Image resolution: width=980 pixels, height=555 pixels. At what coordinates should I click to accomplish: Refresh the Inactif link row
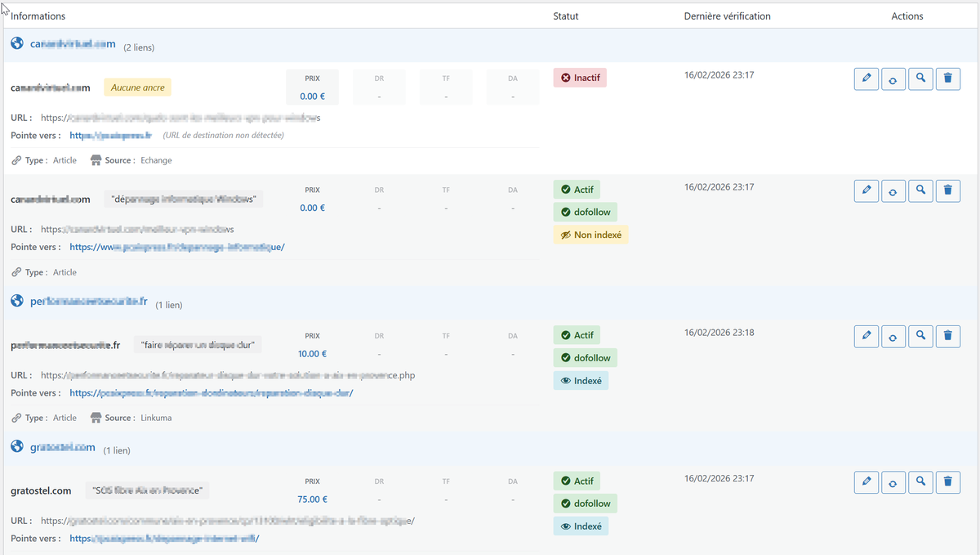pos(893,78)
